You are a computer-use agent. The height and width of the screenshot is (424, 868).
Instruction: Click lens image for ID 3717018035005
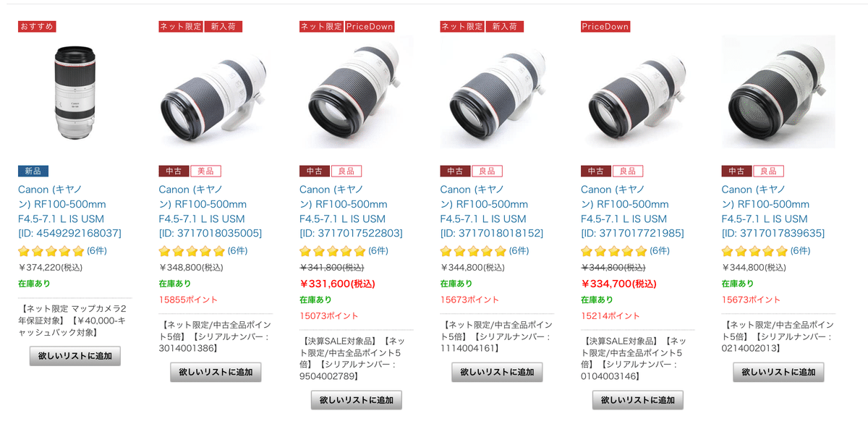click(x=216, y=92)
